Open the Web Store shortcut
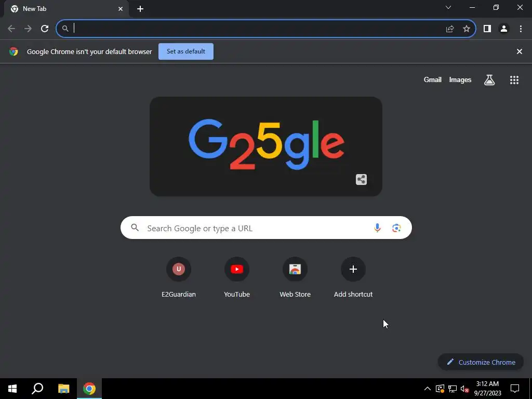 tap(295, 277)
